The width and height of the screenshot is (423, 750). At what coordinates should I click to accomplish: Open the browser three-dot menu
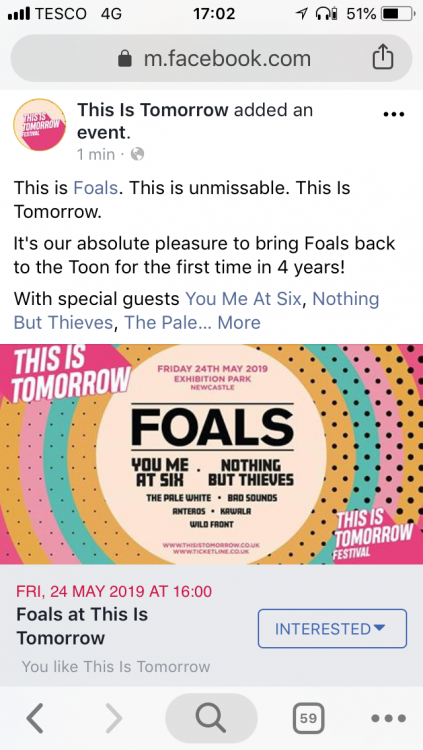pyautogui.click(x=389, y=718)
